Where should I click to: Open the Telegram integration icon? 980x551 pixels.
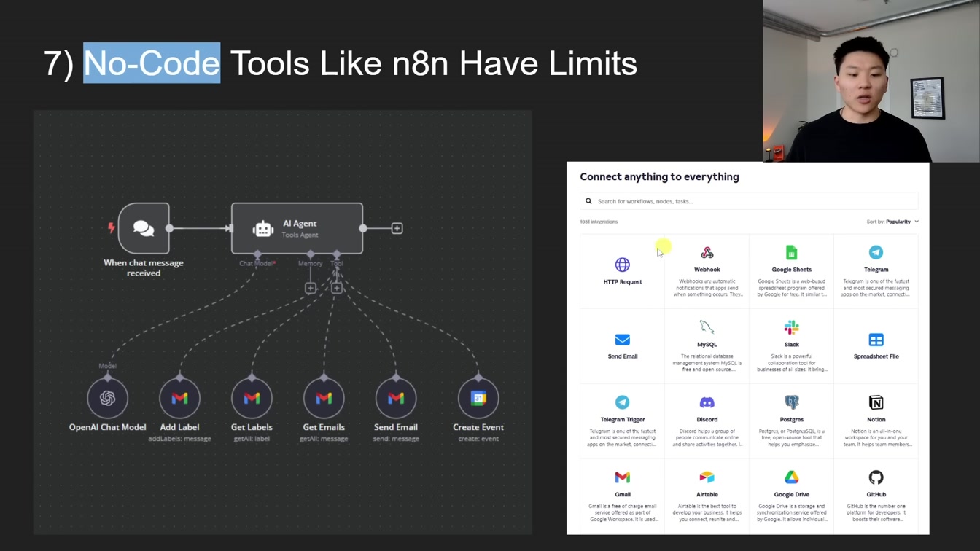tap(876, 252)
